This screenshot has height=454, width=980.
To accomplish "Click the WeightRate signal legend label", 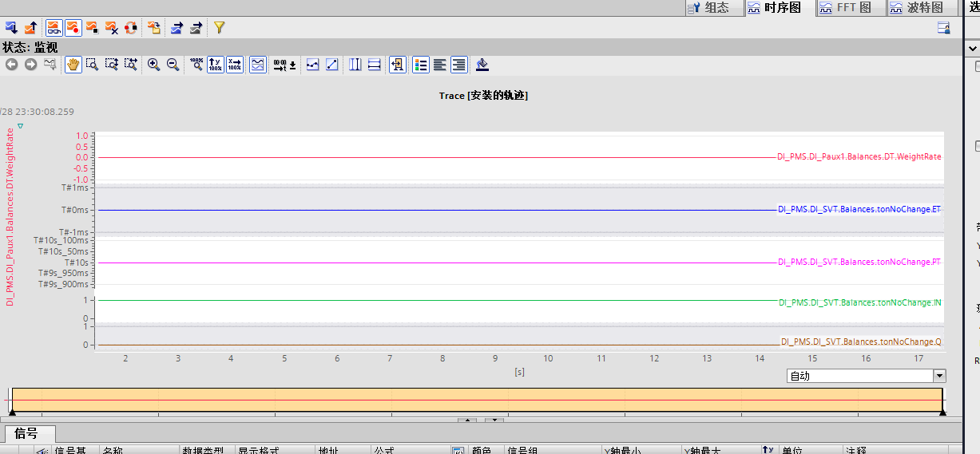I will pos(859,156).
